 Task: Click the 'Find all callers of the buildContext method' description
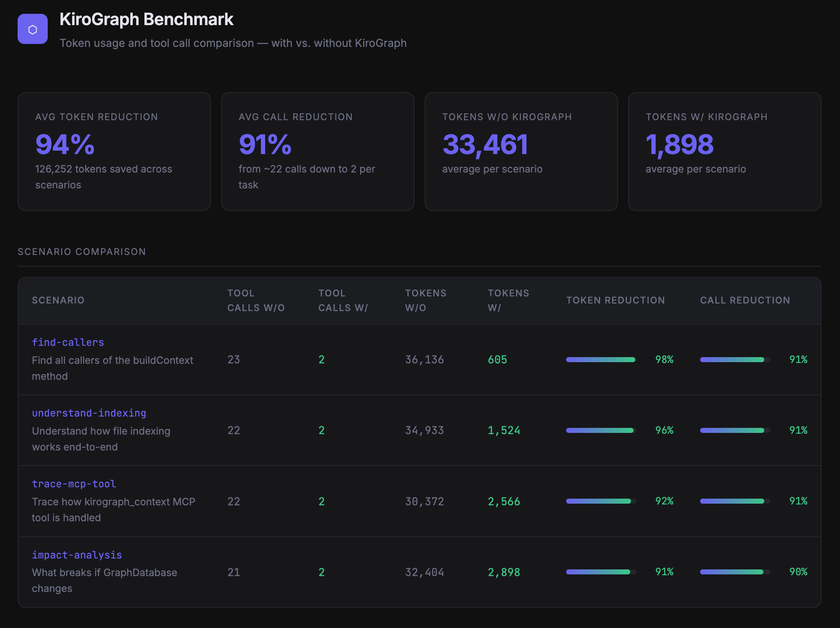(x=113, y=368)
